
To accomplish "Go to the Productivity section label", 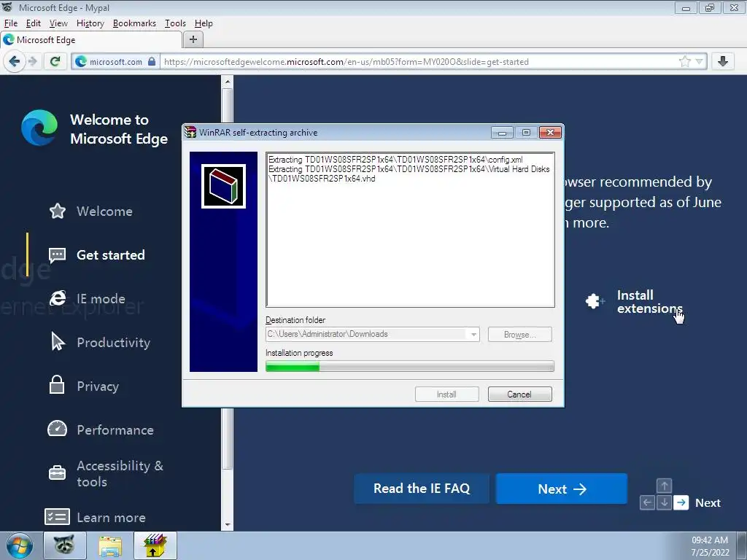I will pos(113,343).
